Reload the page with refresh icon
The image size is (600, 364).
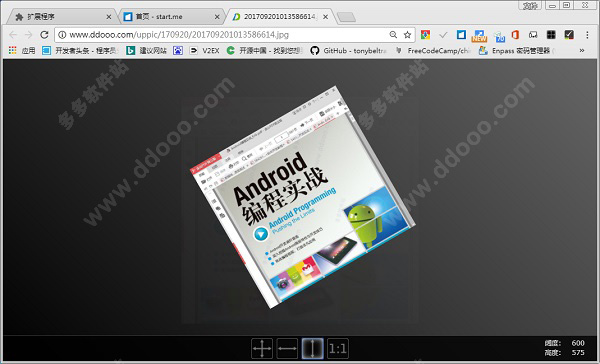(x=44, y=35)
